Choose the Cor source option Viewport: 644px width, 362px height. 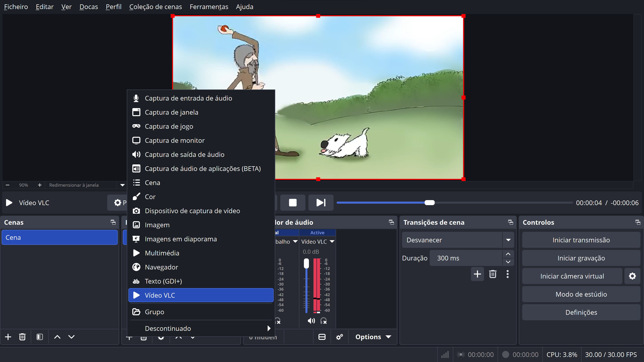pyautogui.click(x=201, y=197)
